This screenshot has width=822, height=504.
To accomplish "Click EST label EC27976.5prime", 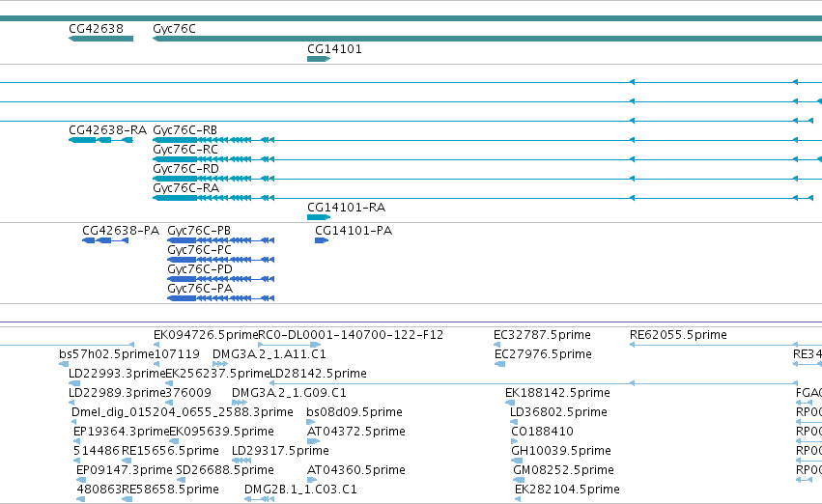I will [x=543, y=354].
